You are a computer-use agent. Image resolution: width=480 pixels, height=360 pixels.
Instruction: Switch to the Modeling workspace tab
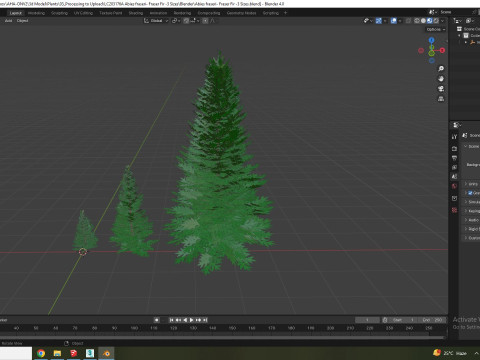point(36,13)
